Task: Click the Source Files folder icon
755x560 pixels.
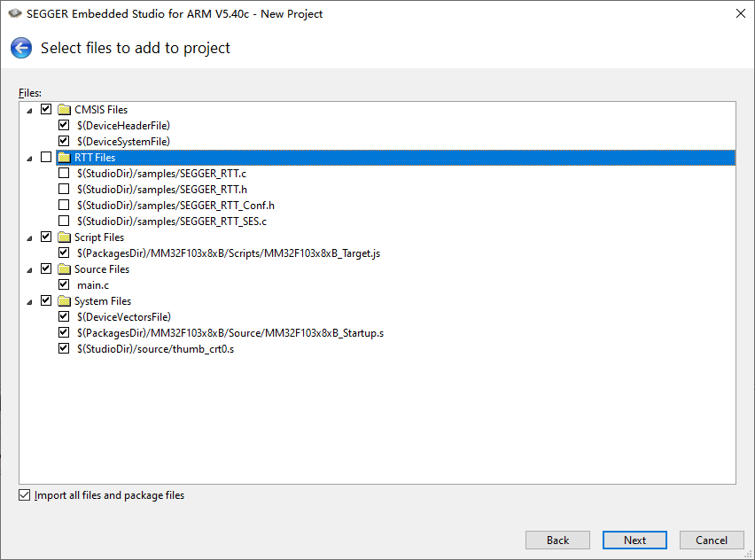Action: (x=64, y=269)
